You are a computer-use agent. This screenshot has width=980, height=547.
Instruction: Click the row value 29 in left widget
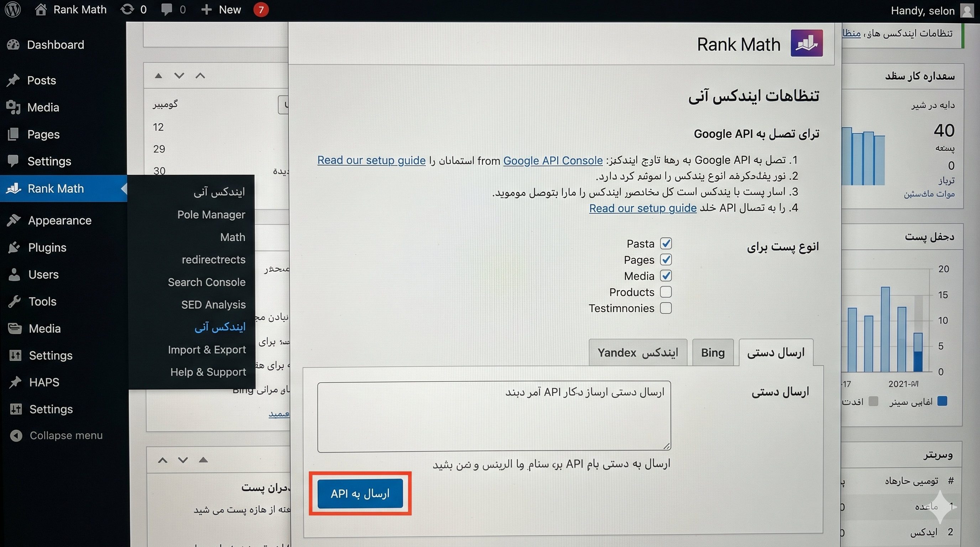click(x=159, y=149)
